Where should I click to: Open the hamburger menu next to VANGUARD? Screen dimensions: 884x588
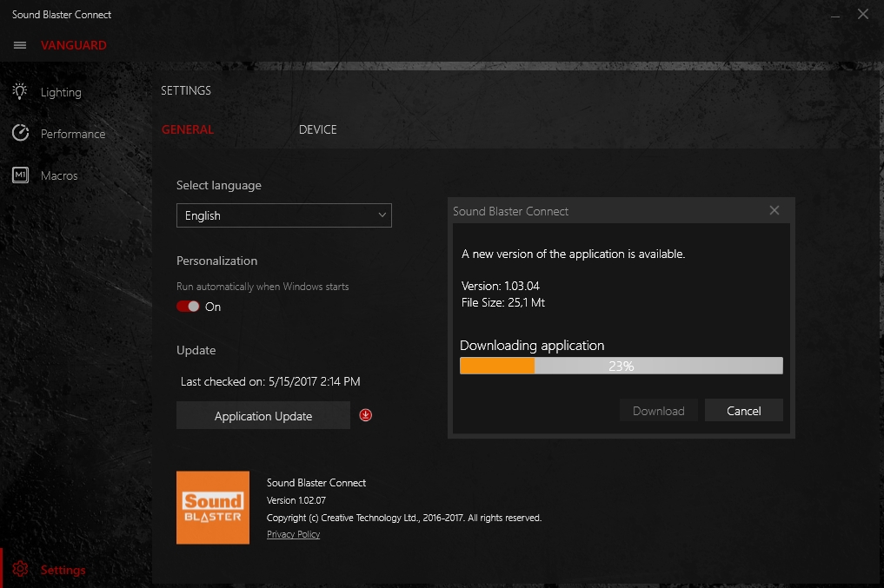tap(20, 45)
